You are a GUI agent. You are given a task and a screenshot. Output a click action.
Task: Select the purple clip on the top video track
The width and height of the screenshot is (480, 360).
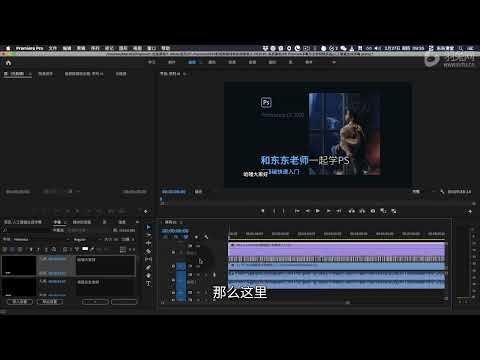pyautogui.click(x=337, y=249)
